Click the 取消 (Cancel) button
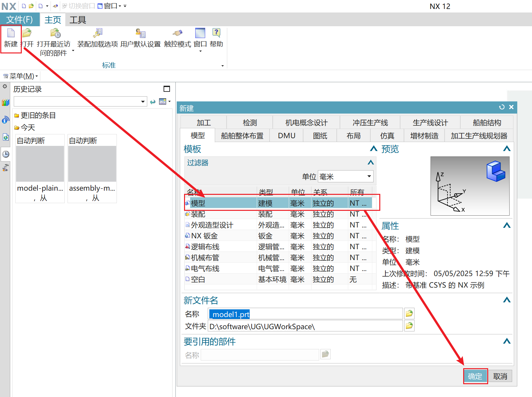Image resolution: width=532 pixels, height=397 pixels. pyautogui.click(x=500, y=376)
